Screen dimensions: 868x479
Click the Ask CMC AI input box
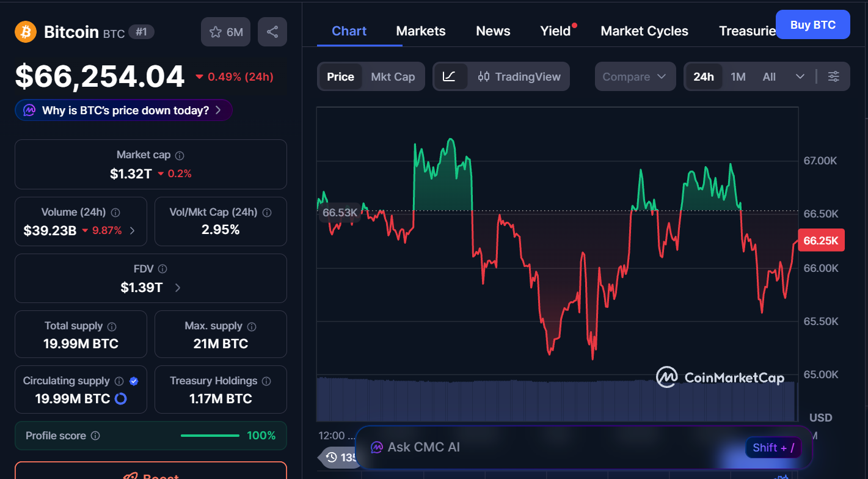tap(550, 447)
